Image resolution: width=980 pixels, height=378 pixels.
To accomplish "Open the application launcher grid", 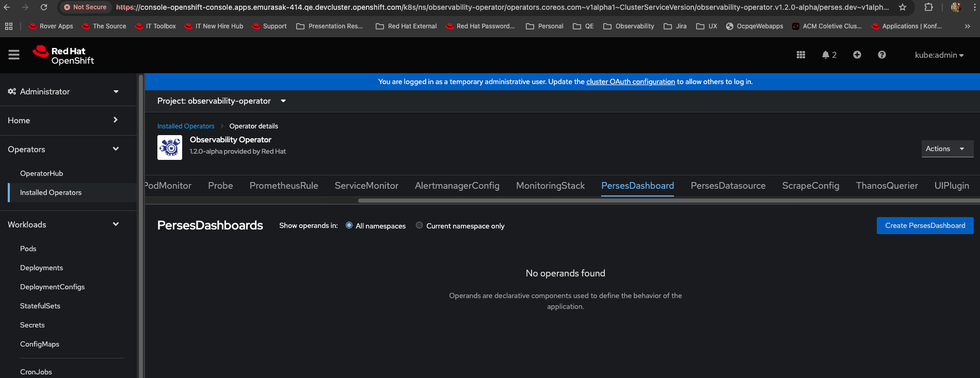I will click(x=801, y=55).
